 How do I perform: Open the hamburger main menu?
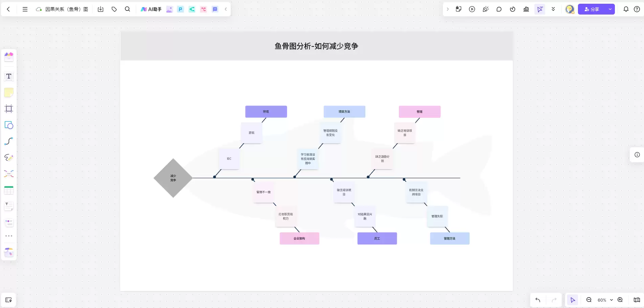[25, 9]
